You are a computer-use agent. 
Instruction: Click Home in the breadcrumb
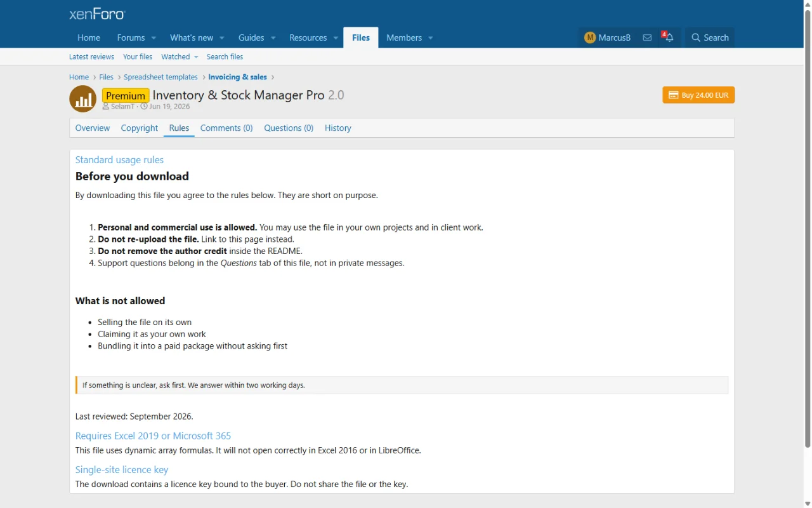pyautogui.click(x=79, y=77)
